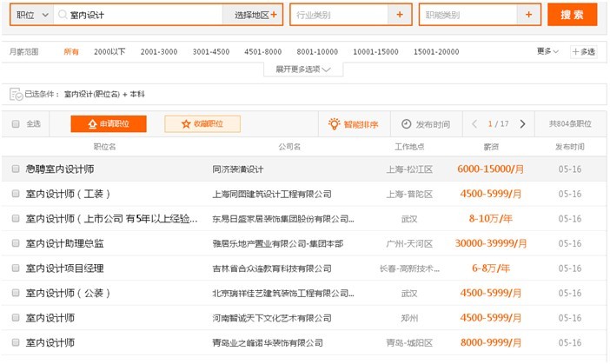Go to previous page arrow
This screenshot has width=610, height=364.
[474, 124]
